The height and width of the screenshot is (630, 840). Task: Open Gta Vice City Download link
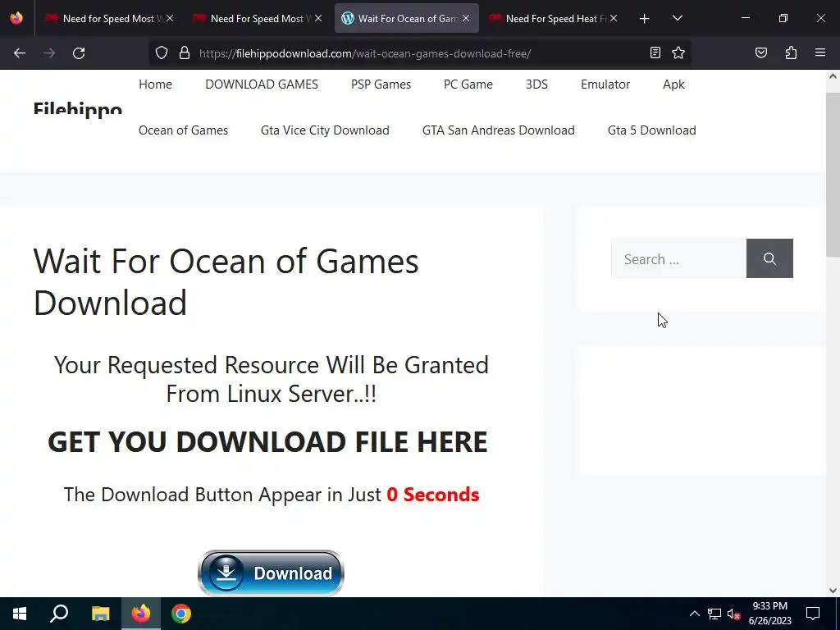point(325,130)
